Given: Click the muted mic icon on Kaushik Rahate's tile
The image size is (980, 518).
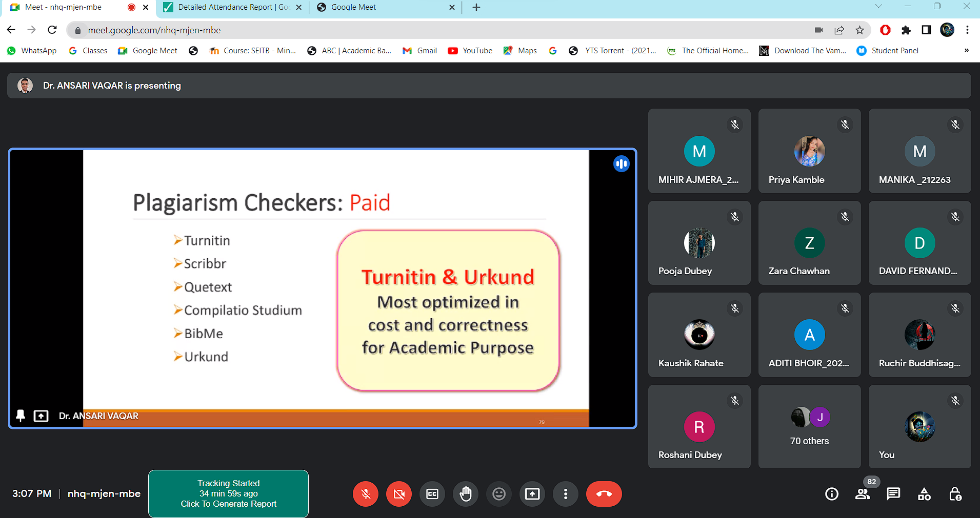Looking at the screenshot, I should 735,308.
